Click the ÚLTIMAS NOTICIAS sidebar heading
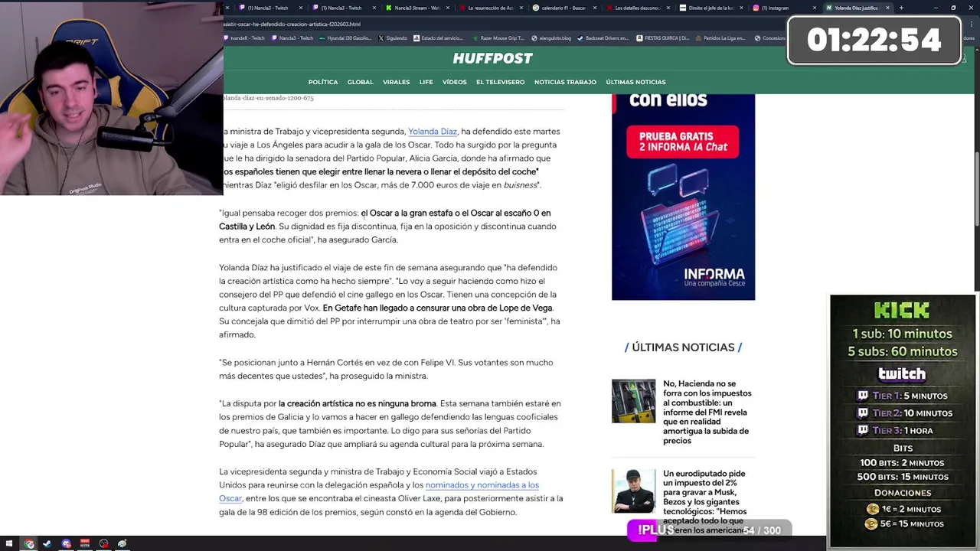The image size is (980, 551). pos(683,347)
